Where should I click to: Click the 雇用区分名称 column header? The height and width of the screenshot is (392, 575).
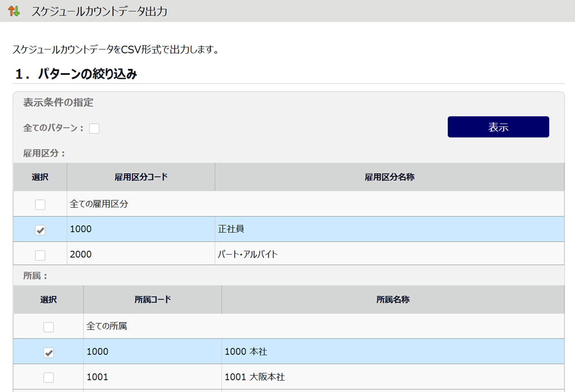[x=389, y=177]
